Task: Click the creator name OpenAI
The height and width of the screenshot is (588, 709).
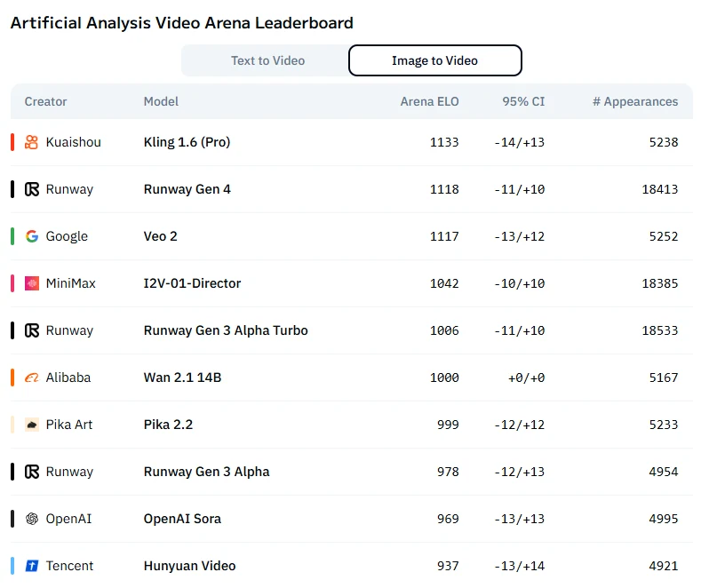Action: [x=68, y=519]
